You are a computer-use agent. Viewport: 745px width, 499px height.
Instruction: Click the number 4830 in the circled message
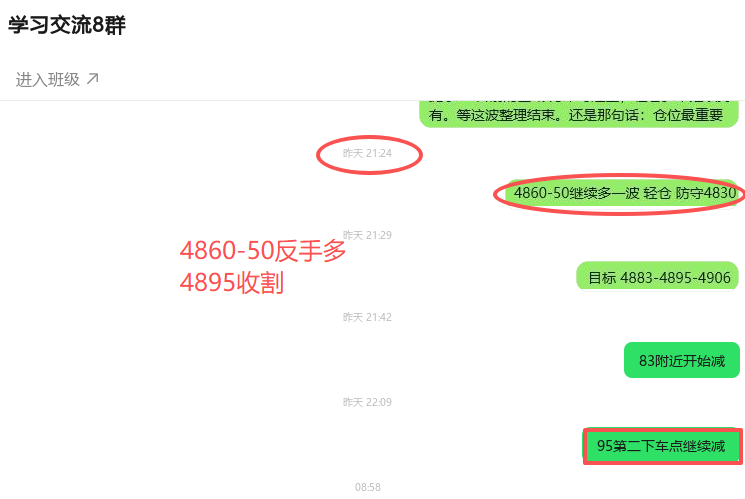coord(720,193)
